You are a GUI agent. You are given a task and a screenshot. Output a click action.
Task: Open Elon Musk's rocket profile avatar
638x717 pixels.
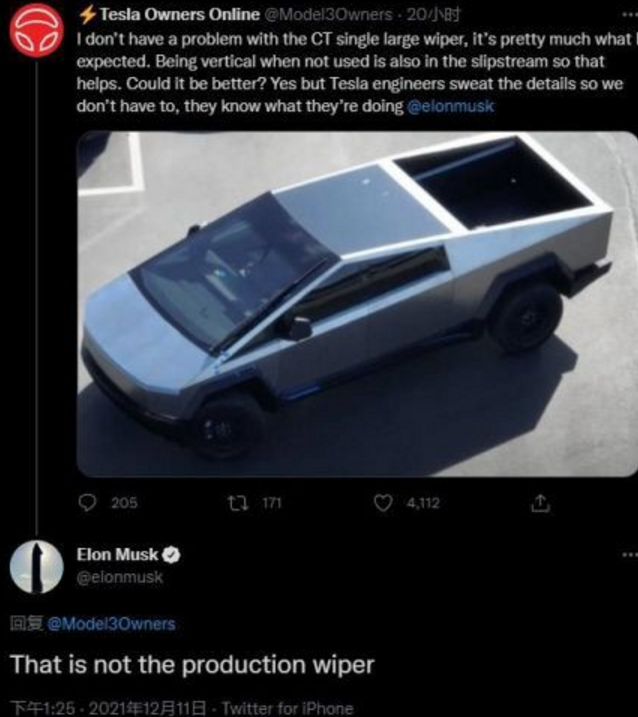[x=37, y=567]
